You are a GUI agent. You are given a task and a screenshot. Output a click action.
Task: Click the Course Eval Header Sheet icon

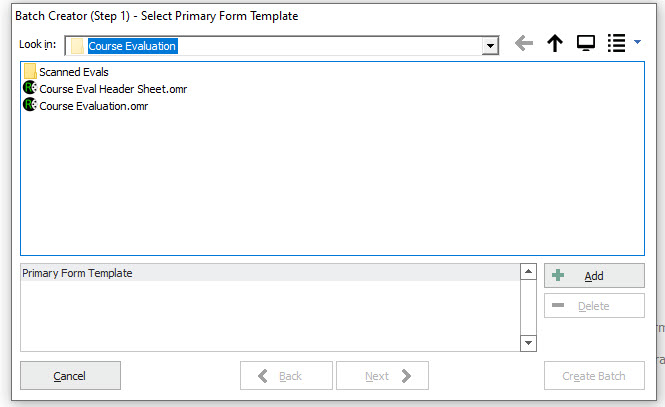tap(30, 88)
